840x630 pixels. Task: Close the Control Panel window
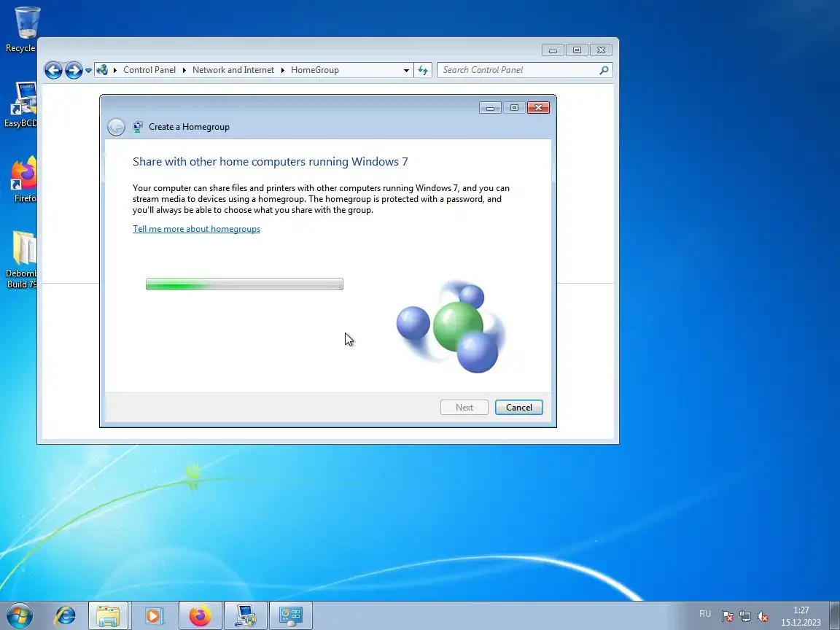pyautogui.click(x=601, y=50)
